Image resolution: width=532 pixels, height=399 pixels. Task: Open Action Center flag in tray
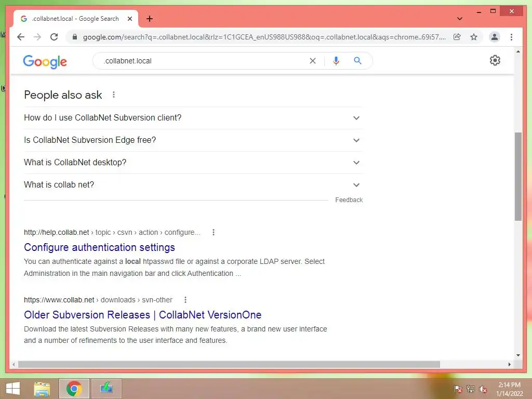[x=458, y=389]
